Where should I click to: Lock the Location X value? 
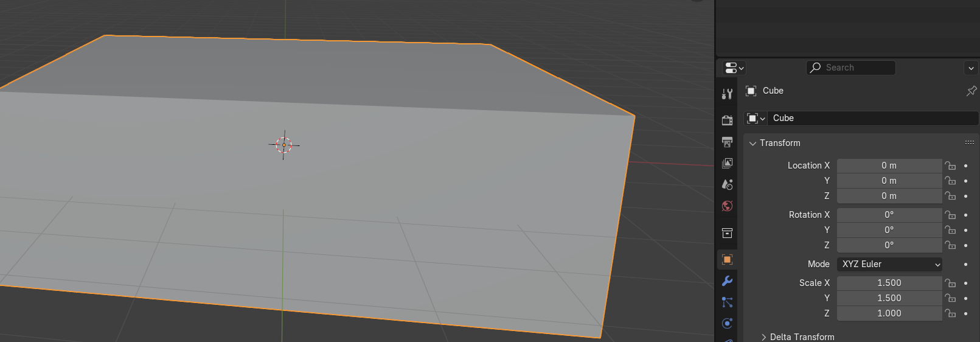click(x=950, y=166)
